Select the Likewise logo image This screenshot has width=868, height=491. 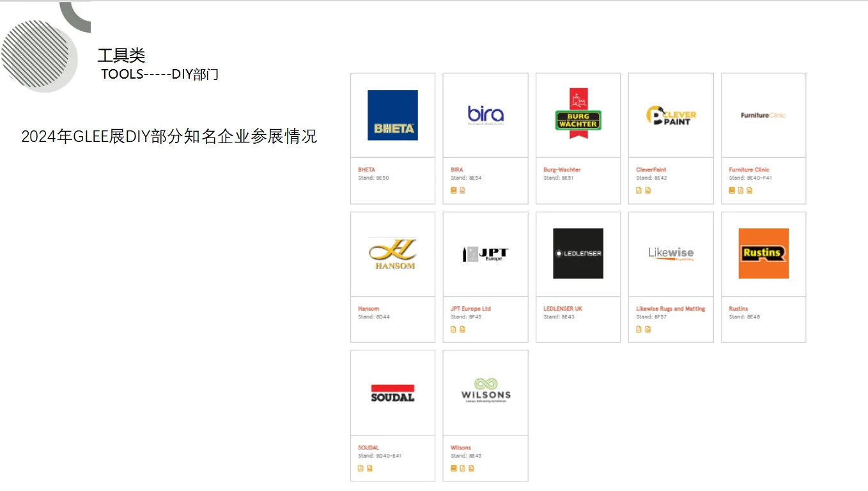tap(671, 254)
